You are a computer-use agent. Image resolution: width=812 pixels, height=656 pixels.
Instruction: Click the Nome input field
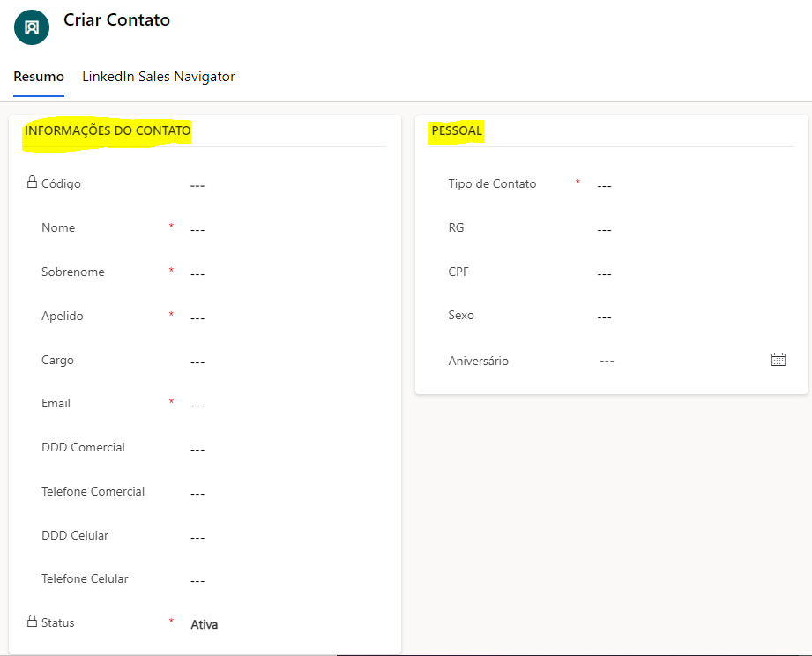click(282, 229)
